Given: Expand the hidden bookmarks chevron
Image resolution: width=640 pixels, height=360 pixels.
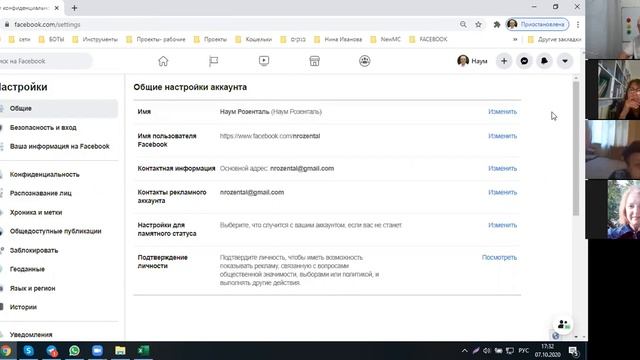Looking at the screenshot, I should click(515, 39).
